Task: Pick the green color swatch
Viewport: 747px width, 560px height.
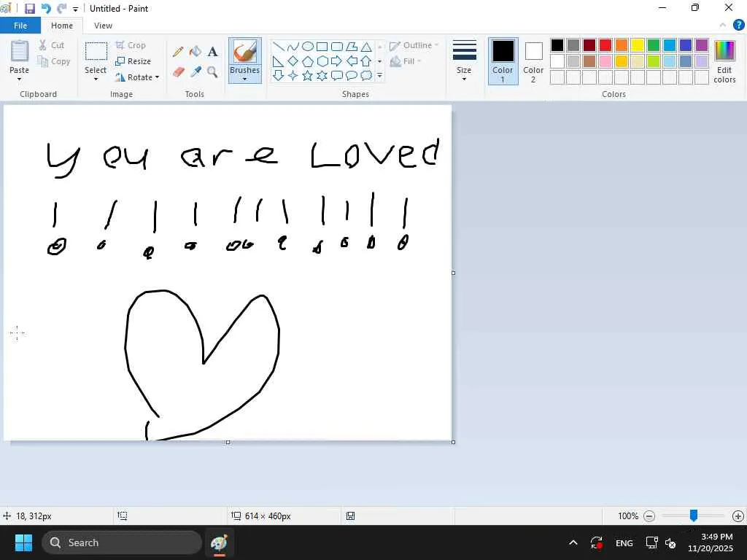Action: pos(654,45)
